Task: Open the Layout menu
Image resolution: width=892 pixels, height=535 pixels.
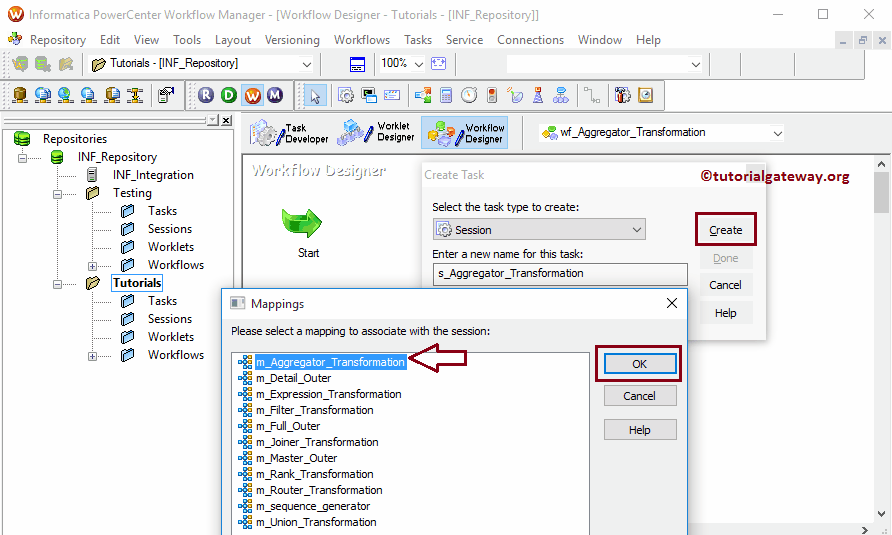Action: click(x=233, y=40)
